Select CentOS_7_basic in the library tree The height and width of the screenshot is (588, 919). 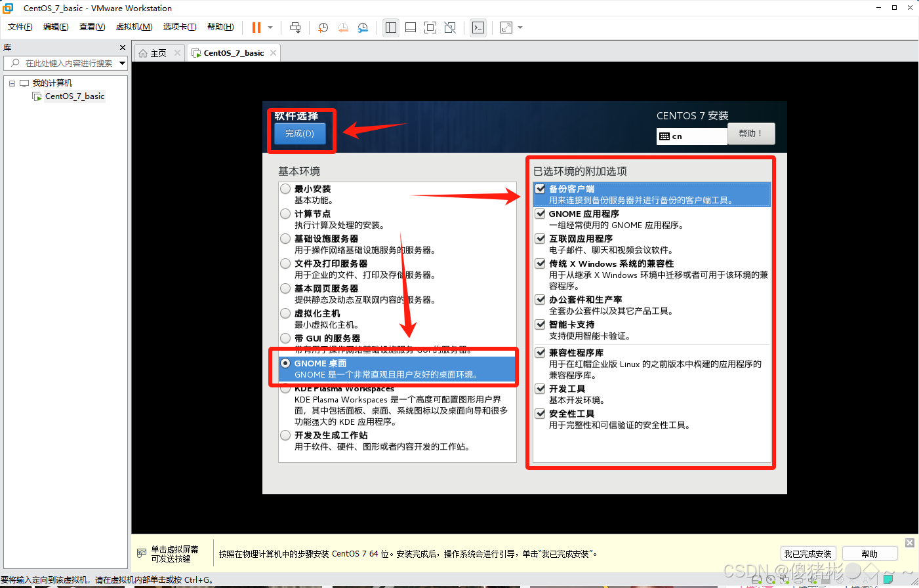click(74, 96)
